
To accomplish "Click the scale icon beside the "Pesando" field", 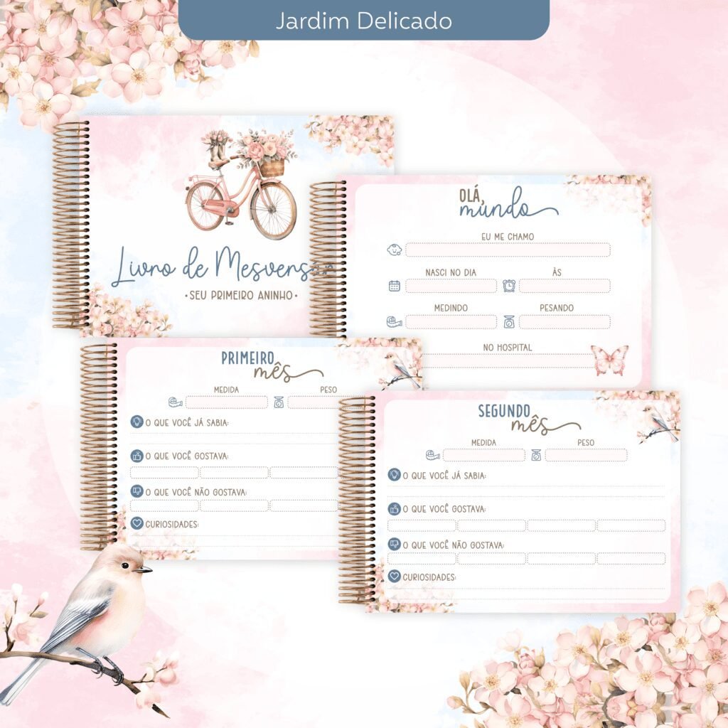I will point(509,322).
